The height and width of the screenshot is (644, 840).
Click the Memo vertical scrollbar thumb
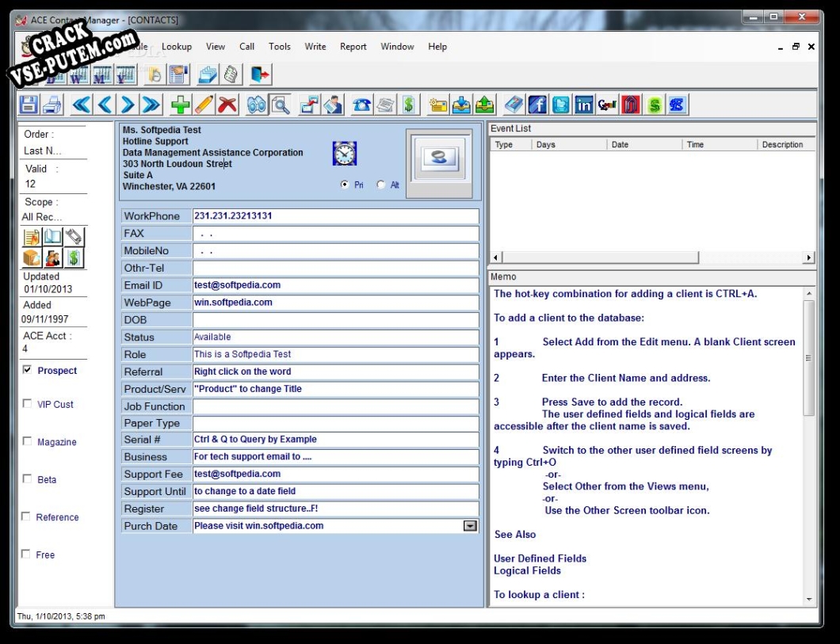pos(809,357)
